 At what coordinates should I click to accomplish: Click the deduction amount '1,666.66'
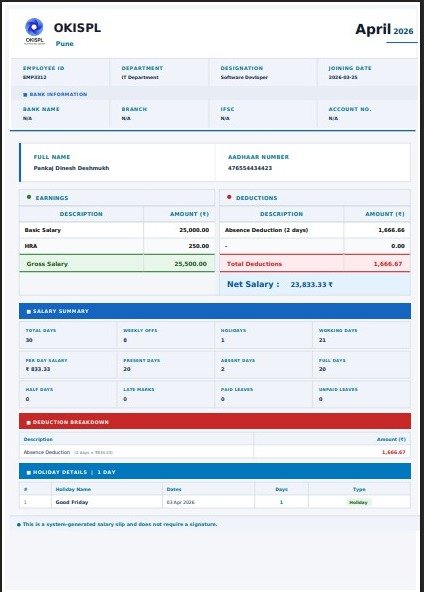tap(392, 230)
